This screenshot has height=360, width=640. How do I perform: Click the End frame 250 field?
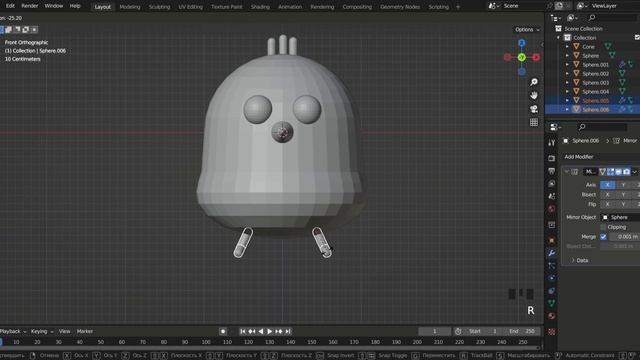tap(522, 331)
